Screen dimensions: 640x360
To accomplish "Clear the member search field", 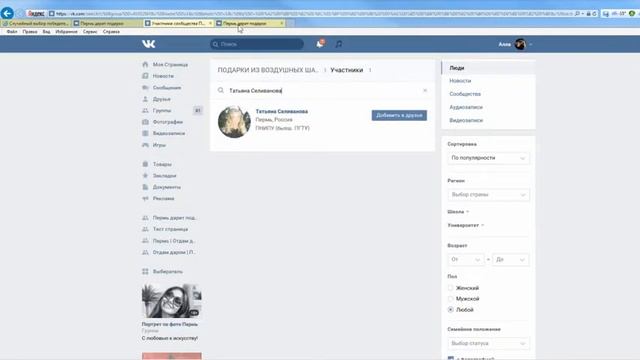I will click(x=425, y=90).
